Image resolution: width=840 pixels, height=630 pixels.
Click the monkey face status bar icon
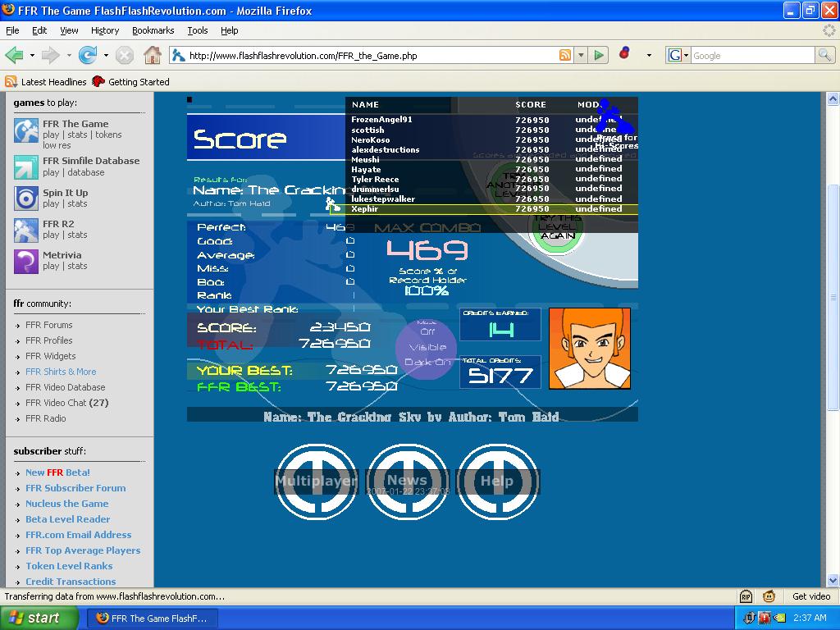click(769, 596)
